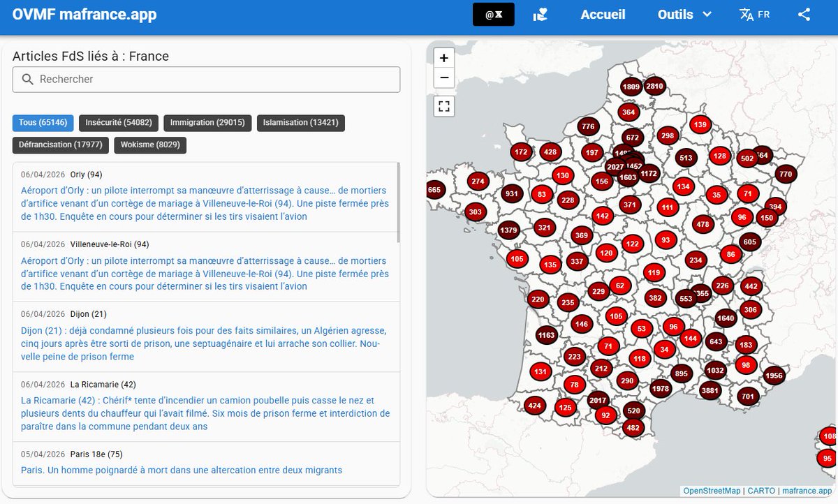This screenshot has width=838, height=504.
Task: Select the Immigration (29015) category
Action: 207,123
